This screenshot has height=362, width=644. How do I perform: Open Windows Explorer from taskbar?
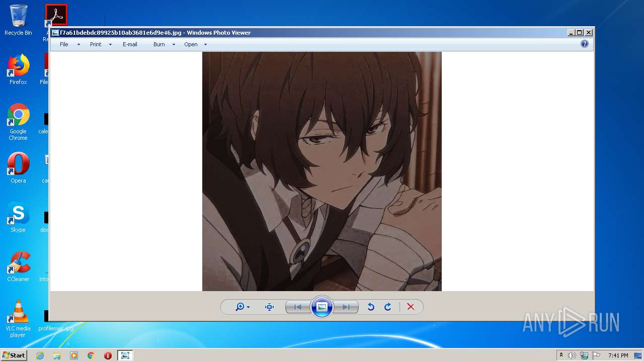click(x=57, y=355)
